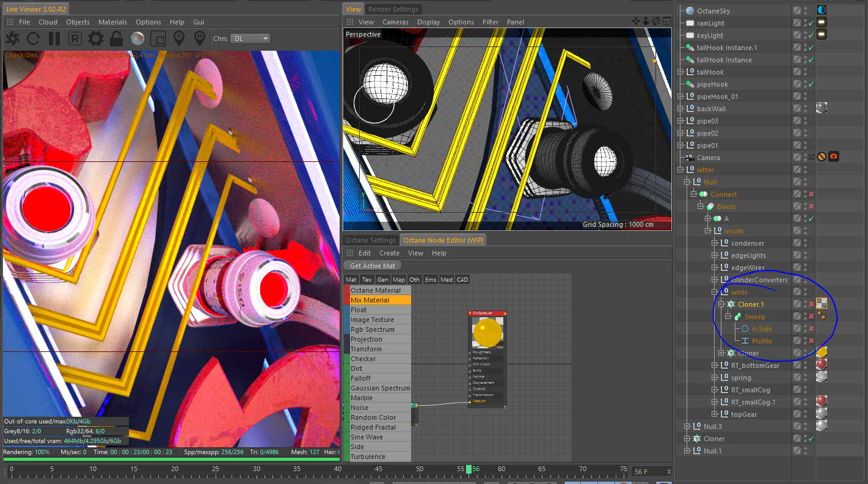The image size is (868, 484).
Task: Activate the render region icon
Action: 158,38
